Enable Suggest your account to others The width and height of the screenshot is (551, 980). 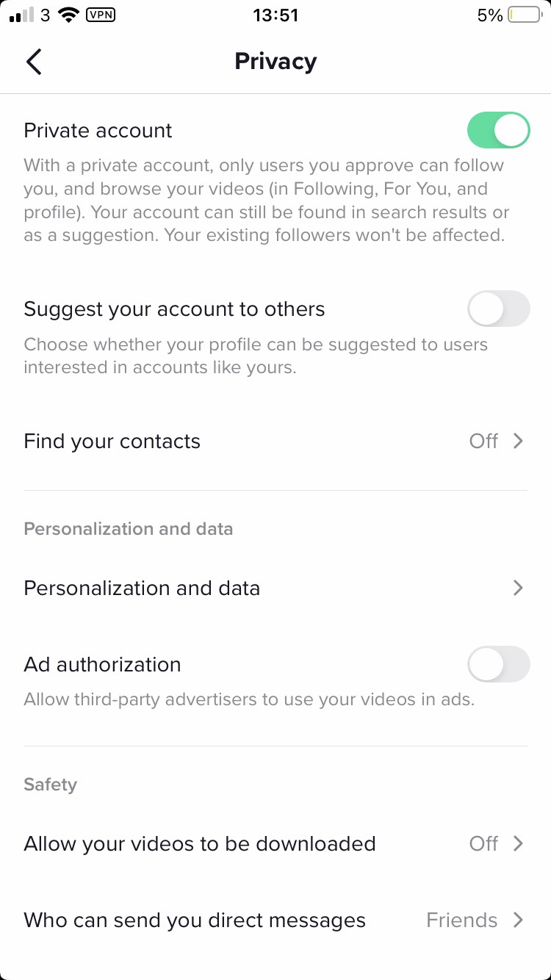pyautogui.click(x=498, y=309)
